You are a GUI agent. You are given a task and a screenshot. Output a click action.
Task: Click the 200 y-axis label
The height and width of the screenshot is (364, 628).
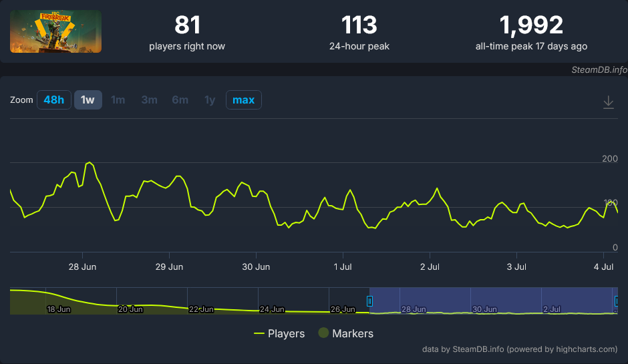(609, 158)
